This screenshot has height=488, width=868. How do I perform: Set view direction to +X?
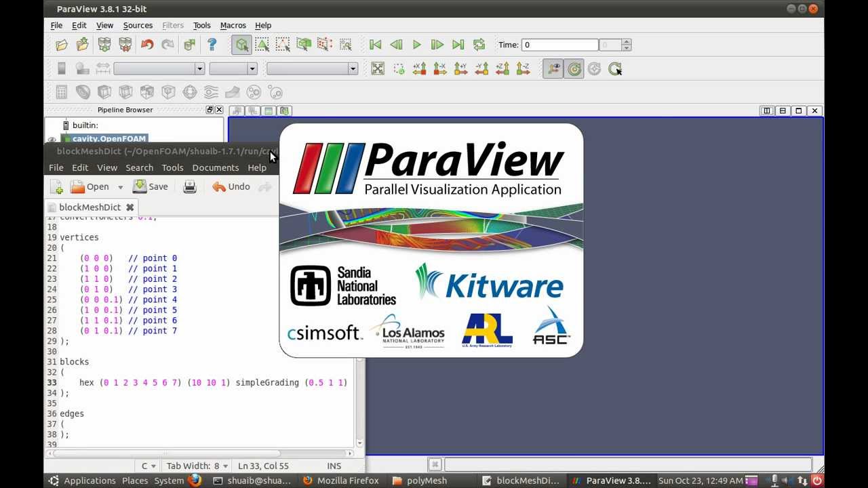[419, 68]
